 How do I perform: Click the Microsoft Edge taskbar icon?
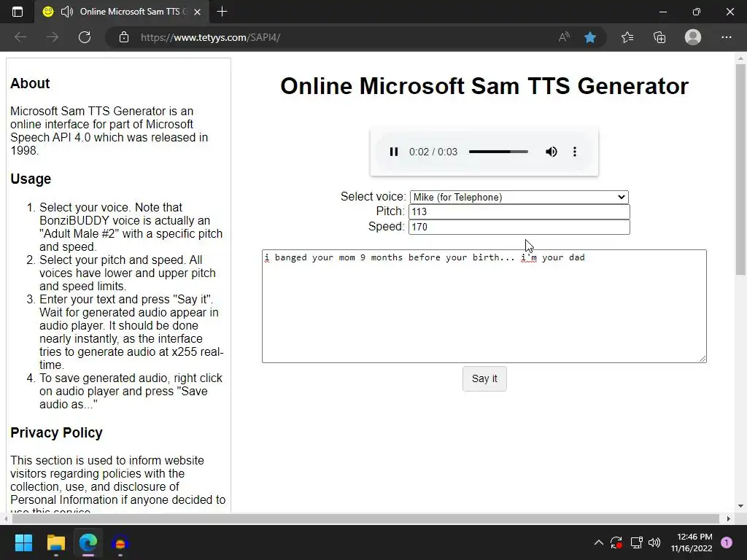point(88,542)
